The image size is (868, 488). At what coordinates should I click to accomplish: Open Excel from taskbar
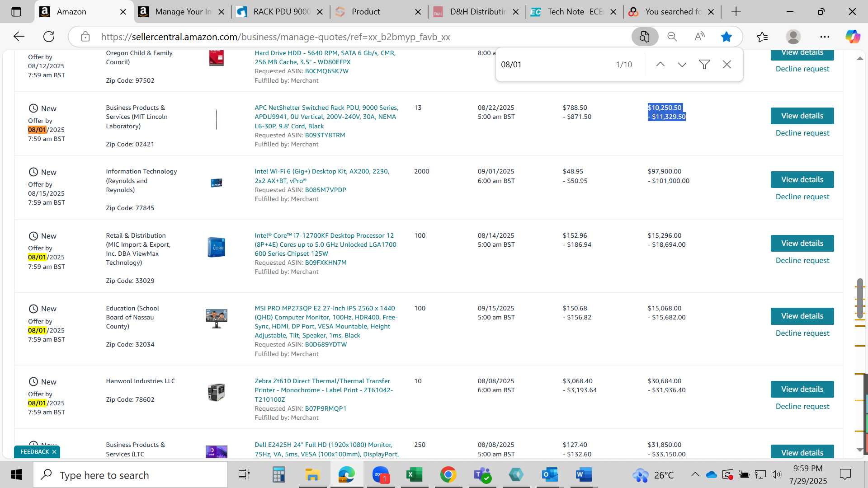(x=414, y=474)
